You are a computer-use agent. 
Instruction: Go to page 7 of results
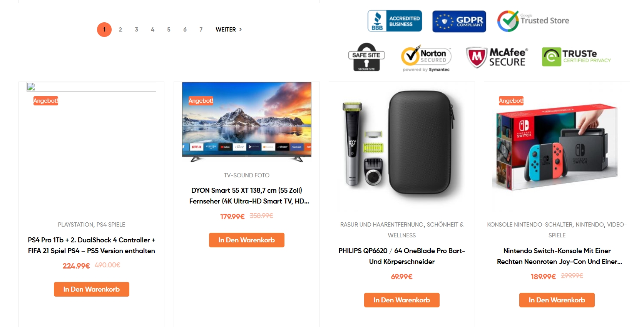coord(201,30)
